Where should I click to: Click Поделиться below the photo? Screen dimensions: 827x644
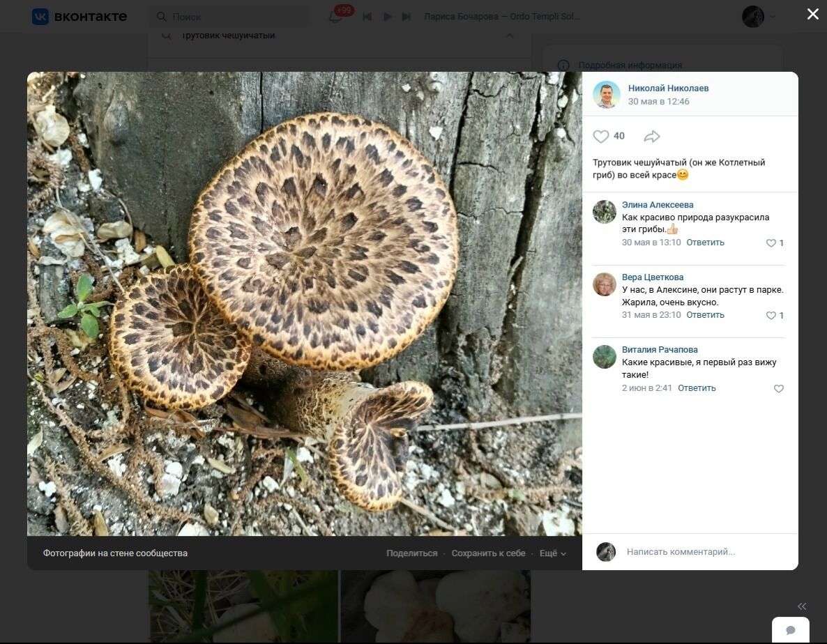point(411,553)
